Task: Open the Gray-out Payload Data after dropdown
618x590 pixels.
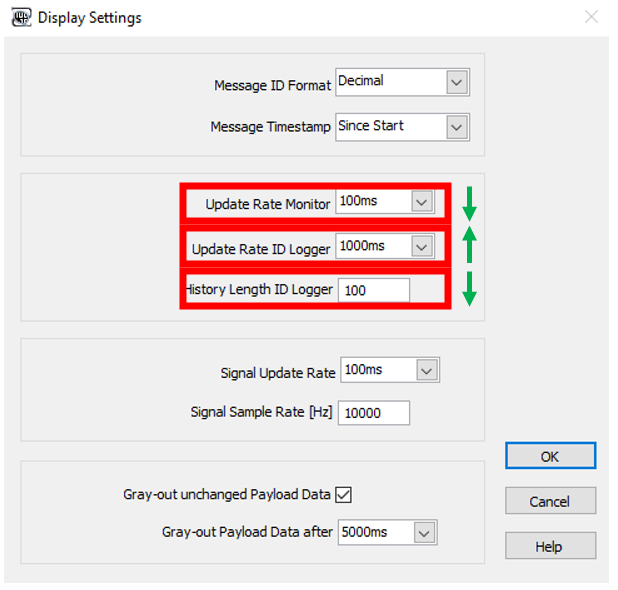Action: pos(424,533)
